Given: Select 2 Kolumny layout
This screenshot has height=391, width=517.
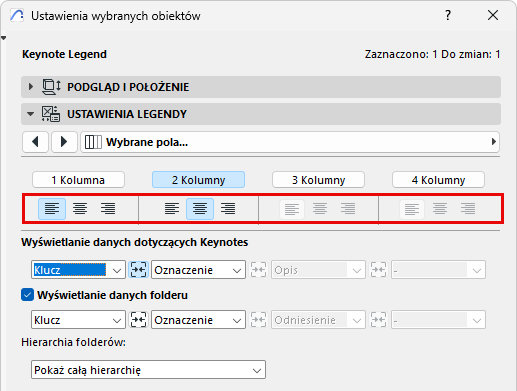Looking at the screenshot, I should click(198, 180).
